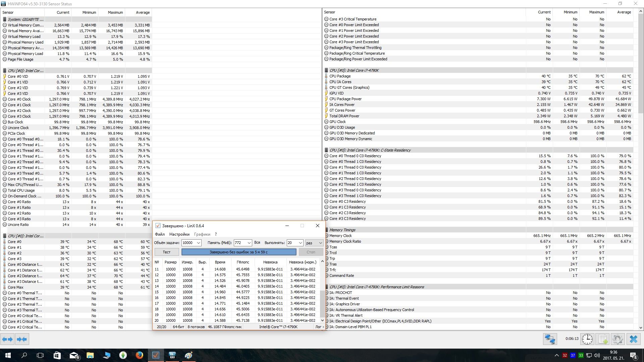
Task: Click chip icon beside System: GIGABYTE header
Action: point(5,19)
